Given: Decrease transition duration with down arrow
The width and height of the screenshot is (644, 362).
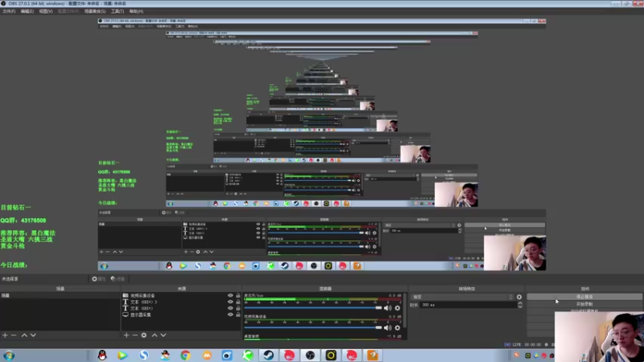Looking at the screenshot, I should 520,306.
